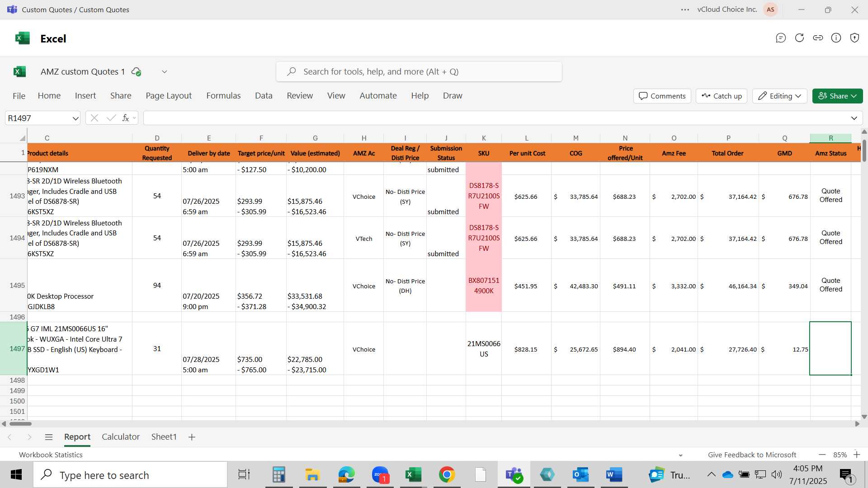The width and height of the screenshot is (868, 488).
Task: Open Workbook Statistics in status bar
Action: tap(51, 455)
